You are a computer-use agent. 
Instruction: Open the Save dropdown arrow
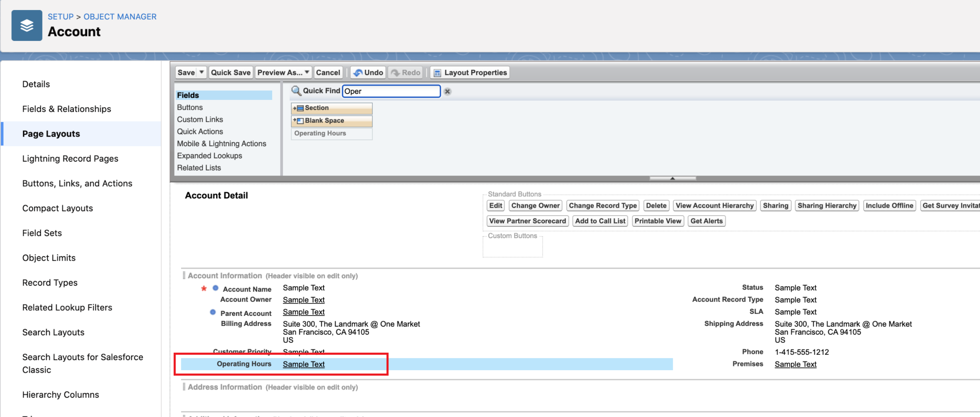[x=202, y=72]
